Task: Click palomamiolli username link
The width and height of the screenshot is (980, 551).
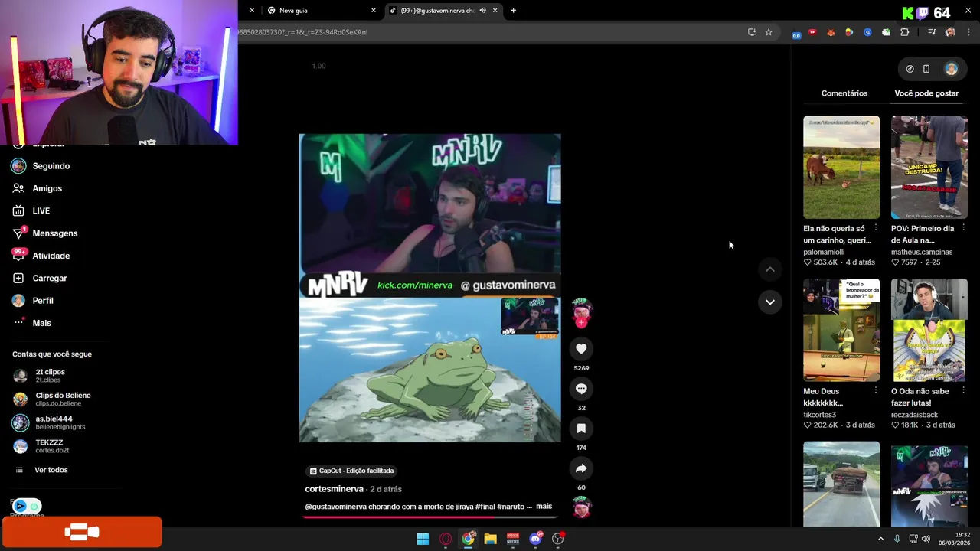Action: pyautogui.click(x=824, y=252)
